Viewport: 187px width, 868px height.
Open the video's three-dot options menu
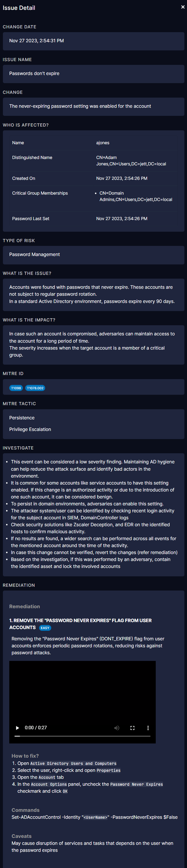[148, 728]
